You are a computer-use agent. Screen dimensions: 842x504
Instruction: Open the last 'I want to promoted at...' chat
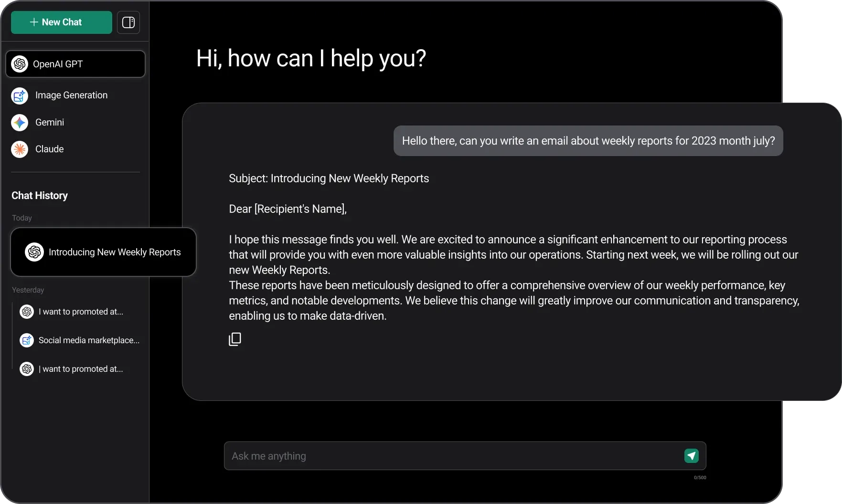(81, 369)
